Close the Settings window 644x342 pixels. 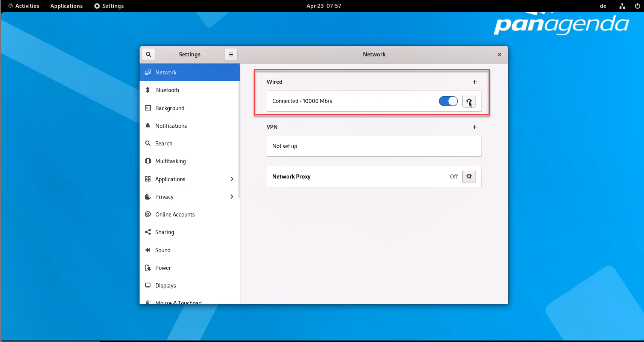[500, 54]
